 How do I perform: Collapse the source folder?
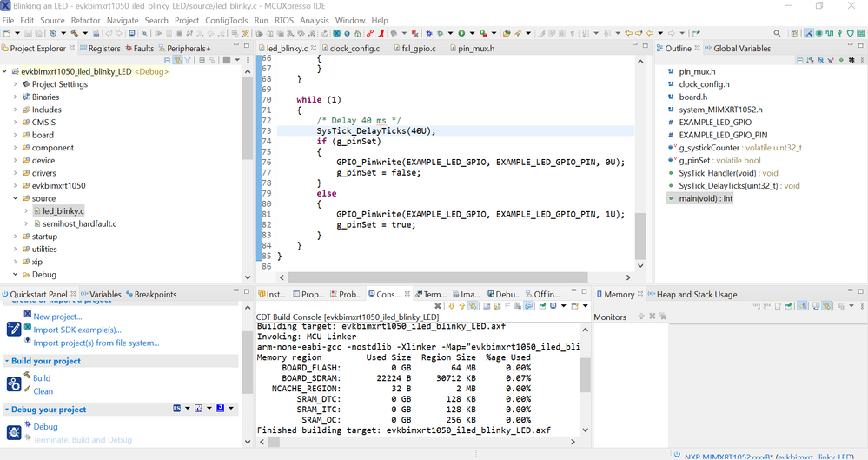pyautogui.click(x=16, y=198)
